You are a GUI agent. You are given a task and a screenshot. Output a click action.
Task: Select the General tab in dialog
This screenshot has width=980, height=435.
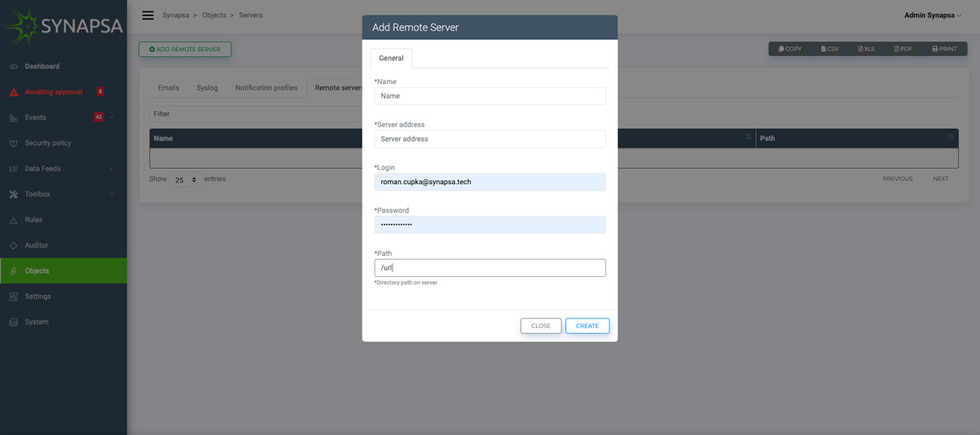(391, 58)
